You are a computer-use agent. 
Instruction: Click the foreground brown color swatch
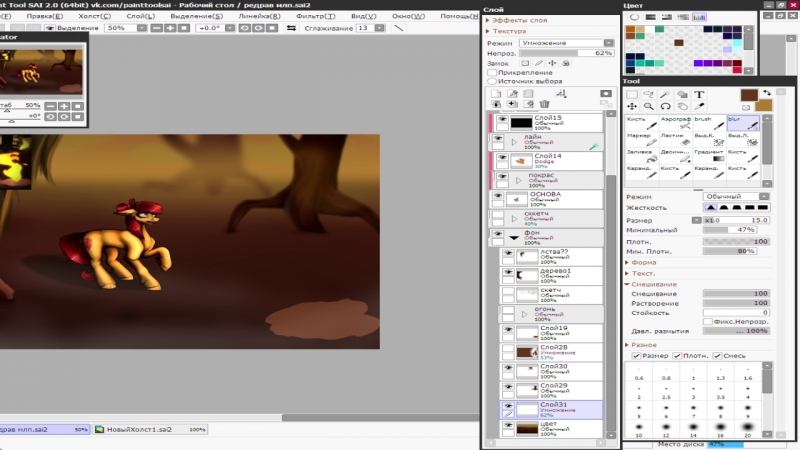(749, 94)
